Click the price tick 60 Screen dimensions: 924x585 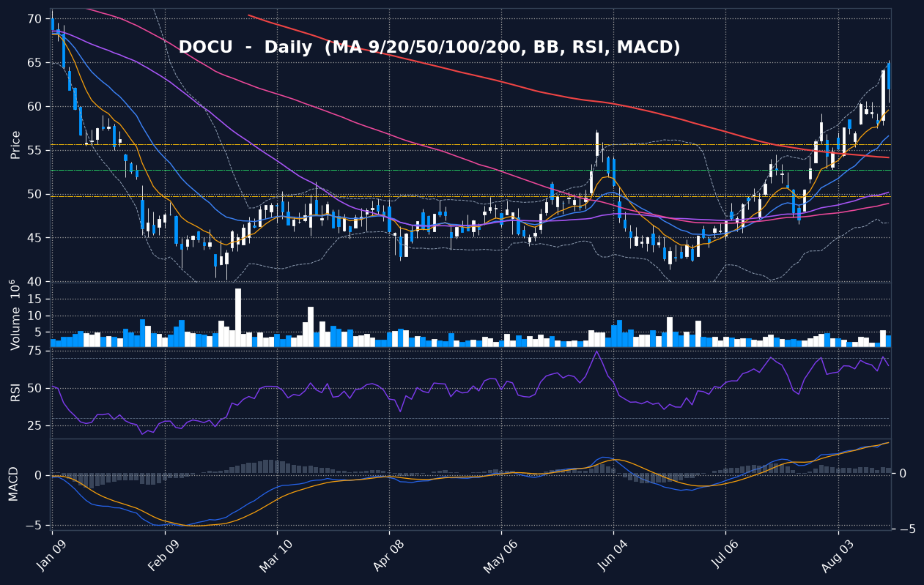35,107
